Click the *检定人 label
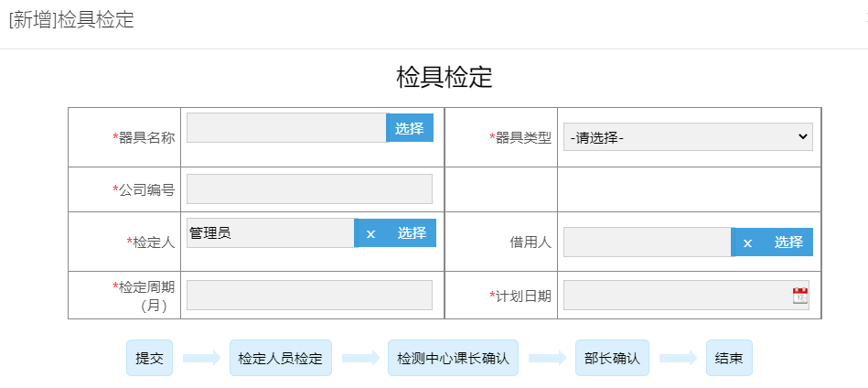Image resolution: width=868 pixels, height=388 pixels. 151,242
